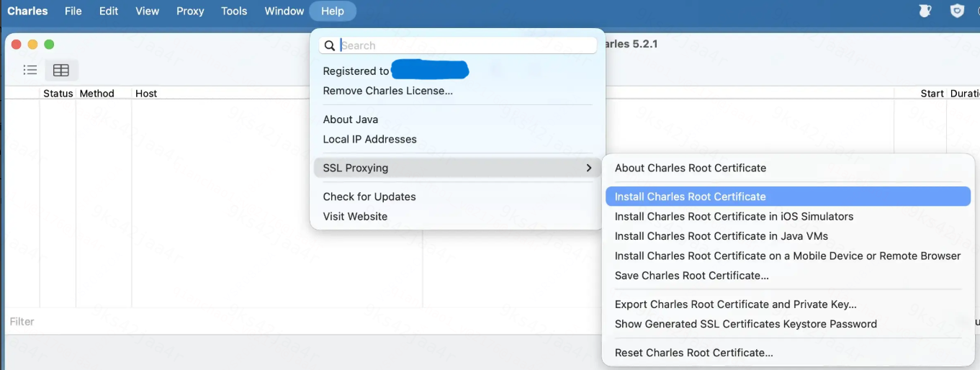Choose Install Charles Root Certificate in Java VMs
The image size is (980, 370).
pyautogui.click(x=788, y=236)
